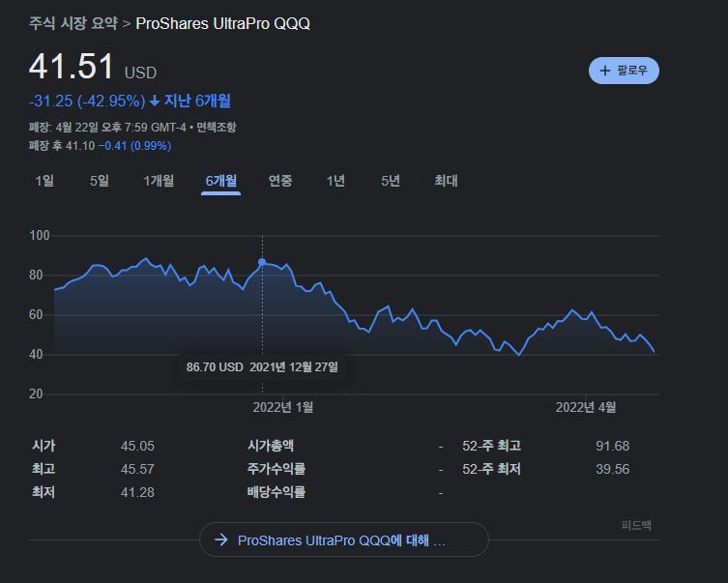The image size is (728, 583).
Task: Switch to the 1개월 tab
Action: 159,181
